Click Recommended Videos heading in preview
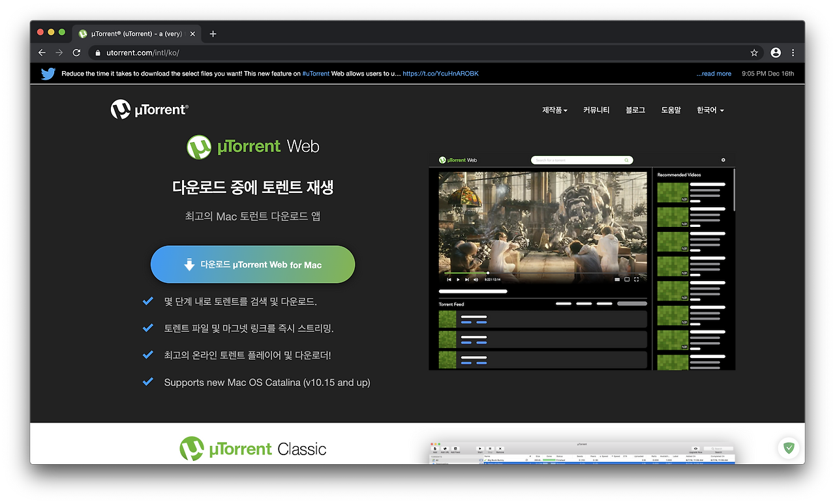 tap(679, 175)
